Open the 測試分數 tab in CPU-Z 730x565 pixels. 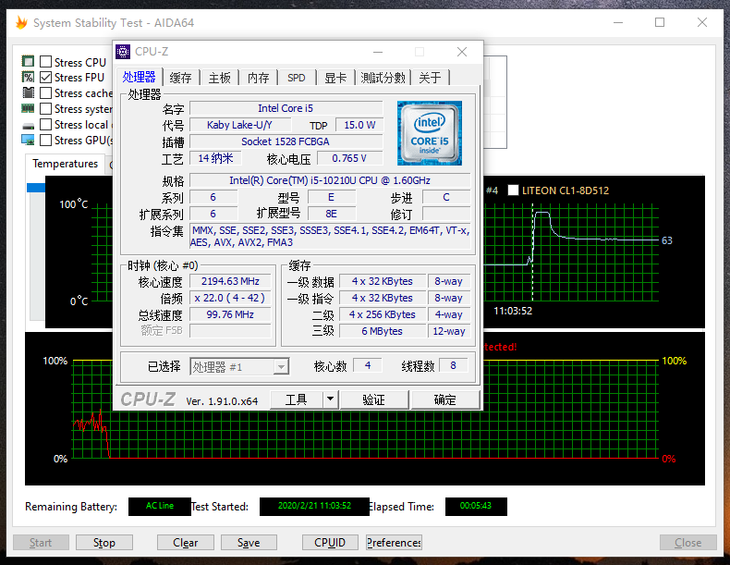(383, 78)
